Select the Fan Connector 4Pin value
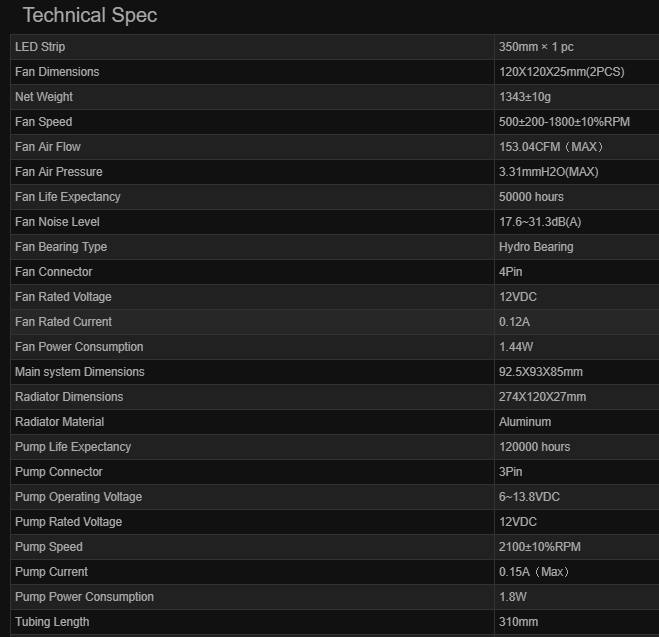Viewport: 659px width, 637px height. (x=511, y=272)
